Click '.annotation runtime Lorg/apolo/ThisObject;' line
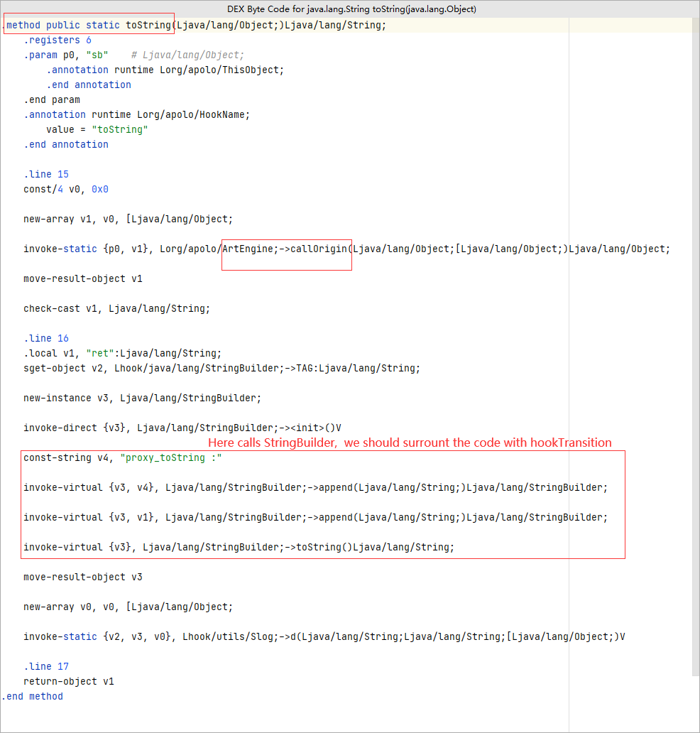 click(165, 70)
